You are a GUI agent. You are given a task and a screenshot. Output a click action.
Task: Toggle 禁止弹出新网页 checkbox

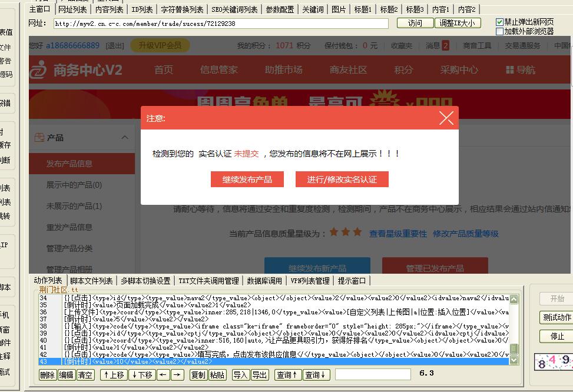pyautogui.click(x=499, y=22)
